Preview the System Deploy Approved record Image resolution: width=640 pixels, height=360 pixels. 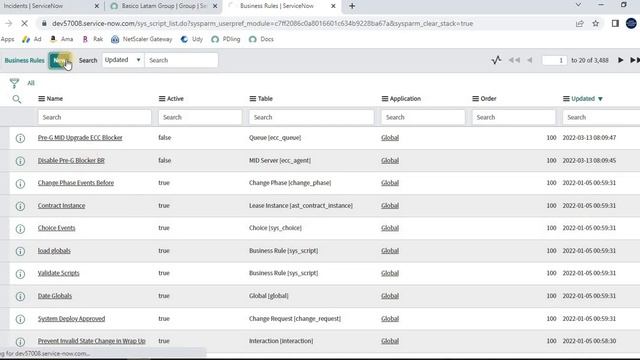click(x=20, y=319)
